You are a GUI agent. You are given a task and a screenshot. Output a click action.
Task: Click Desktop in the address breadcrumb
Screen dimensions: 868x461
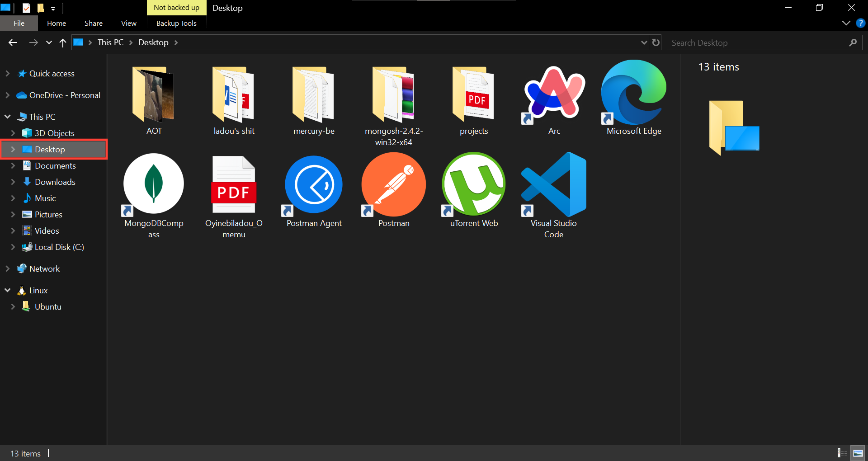pos(153,42)
